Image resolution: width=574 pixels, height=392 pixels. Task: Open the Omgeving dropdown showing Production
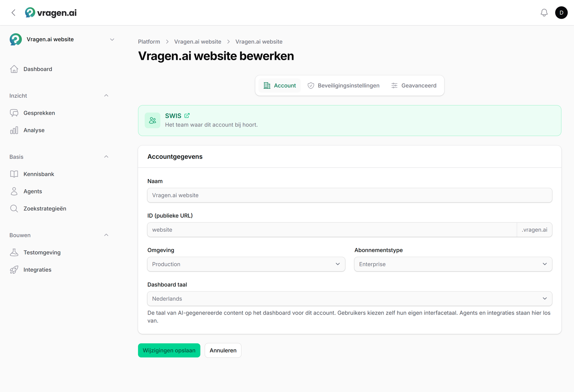point(246,264)
